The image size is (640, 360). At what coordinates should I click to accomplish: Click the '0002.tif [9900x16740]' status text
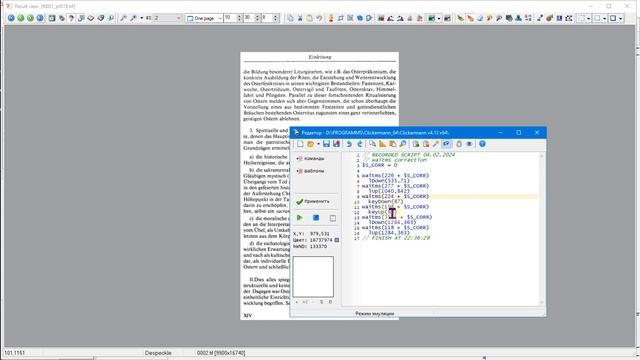[x=221, y=353]
